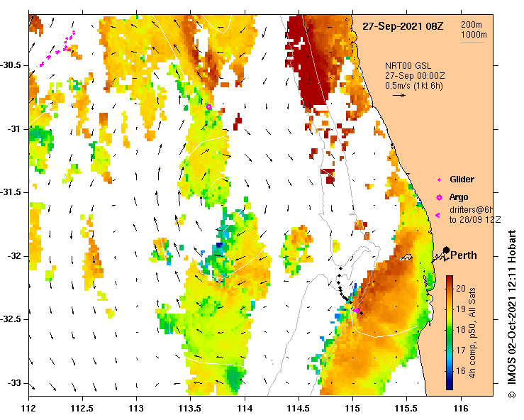Click the Argo float marker on the map

pos(209,106)
